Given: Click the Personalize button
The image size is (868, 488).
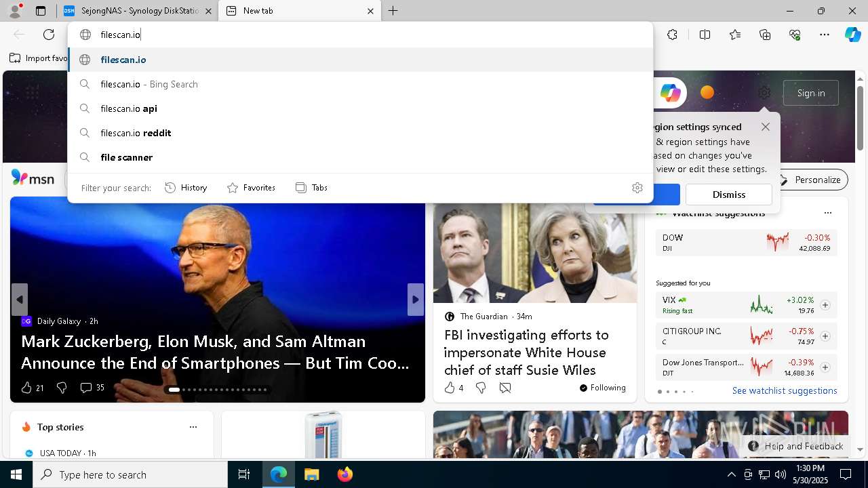Looking at the screenshot, I should click(810, 180).
